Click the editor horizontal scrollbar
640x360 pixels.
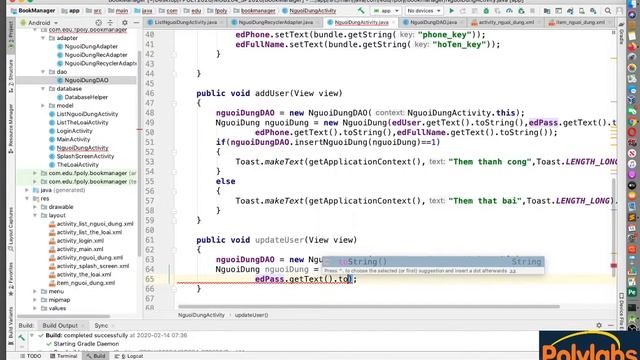tap(369, 307)
